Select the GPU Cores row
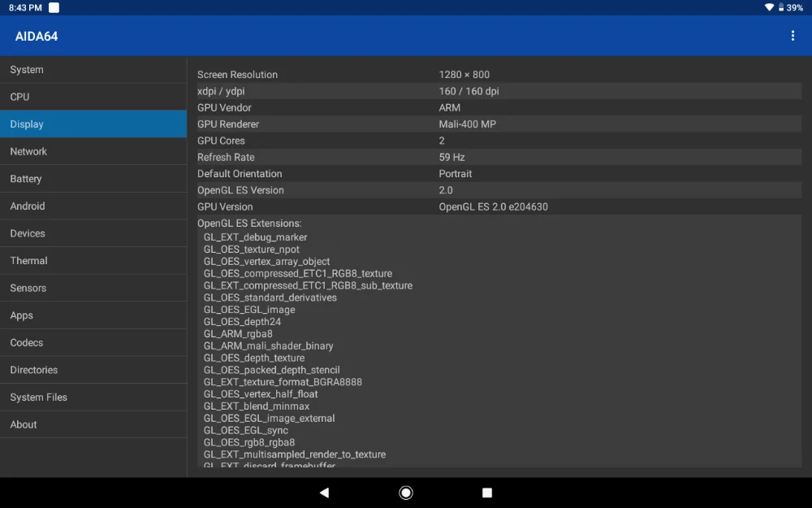 pos(499,141)
